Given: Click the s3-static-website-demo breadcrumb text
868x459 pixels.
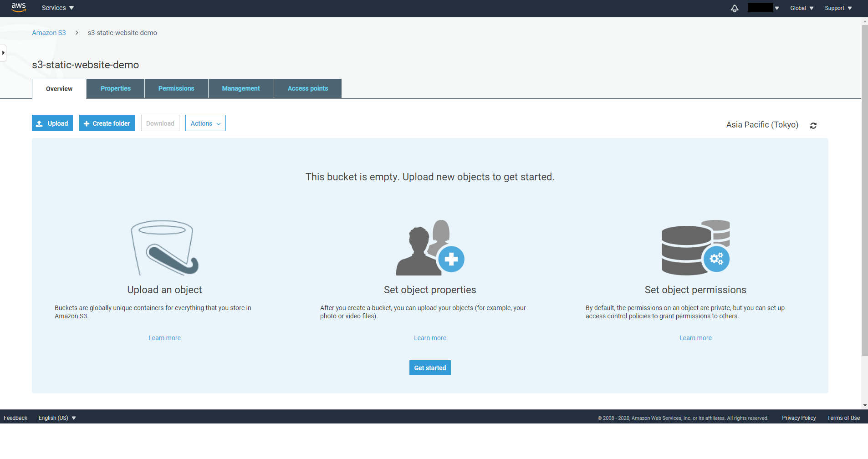Looking at the screenshot, I should 122,33.
